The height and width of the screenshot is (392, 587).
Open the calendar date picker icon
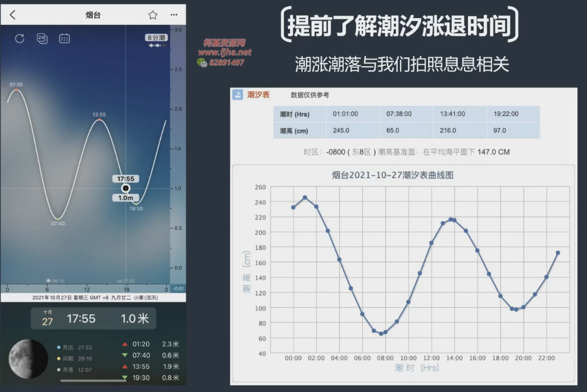pyautogui.click(x=65, y=39)
